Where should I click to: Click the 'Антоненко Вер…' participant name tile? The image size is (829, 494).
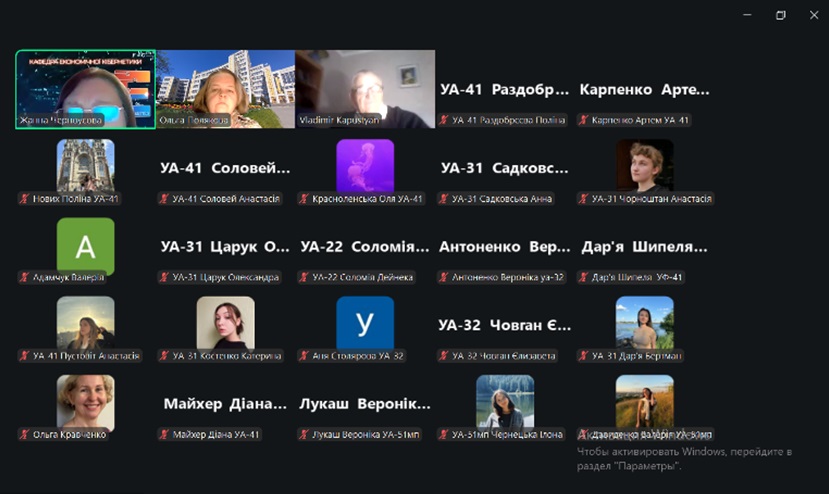(505, 246)
